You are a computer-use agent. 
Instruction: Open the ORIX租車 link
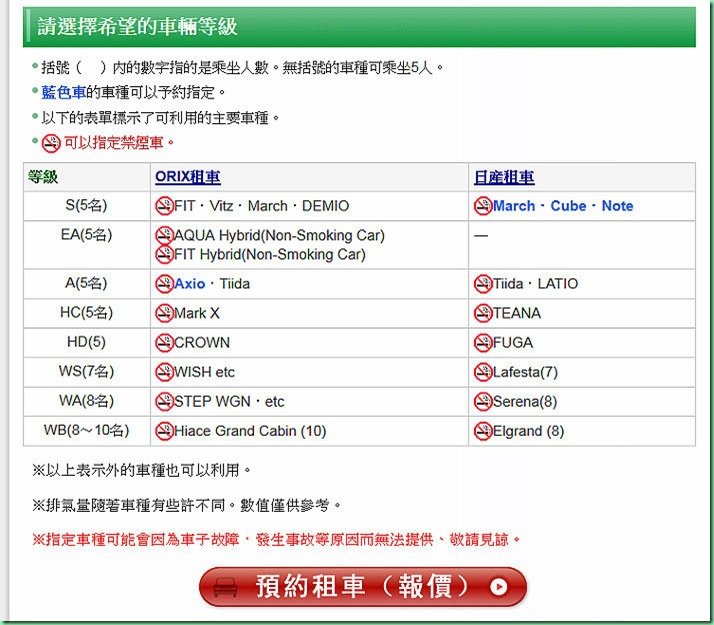coord(188,177)
